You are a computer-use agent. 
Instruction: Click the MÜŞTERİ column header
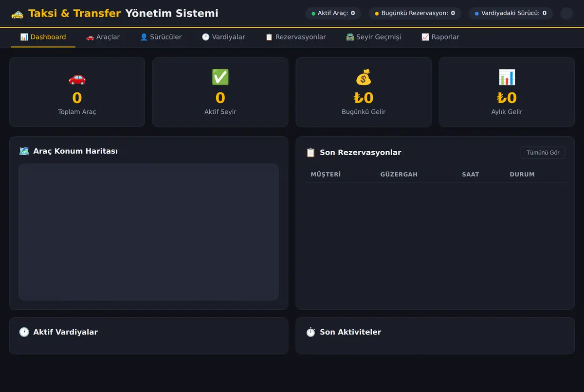pyautogui.click(x=326, y=174)
